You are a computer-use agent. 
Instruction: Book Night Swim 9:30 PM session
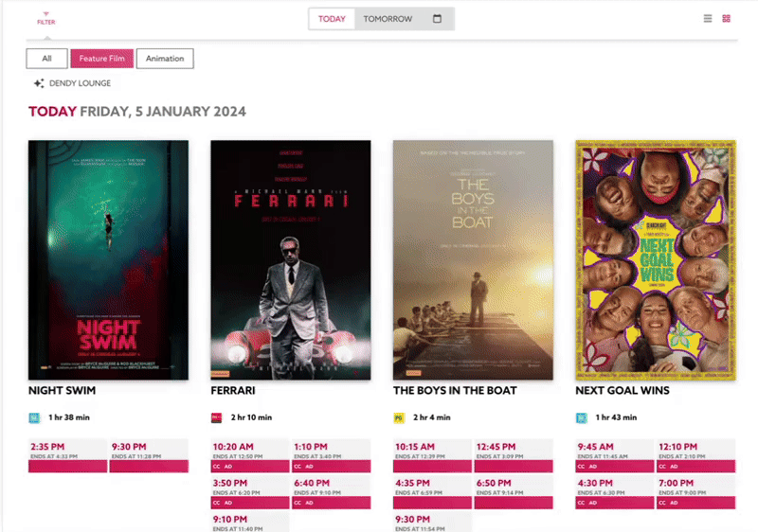149,455
